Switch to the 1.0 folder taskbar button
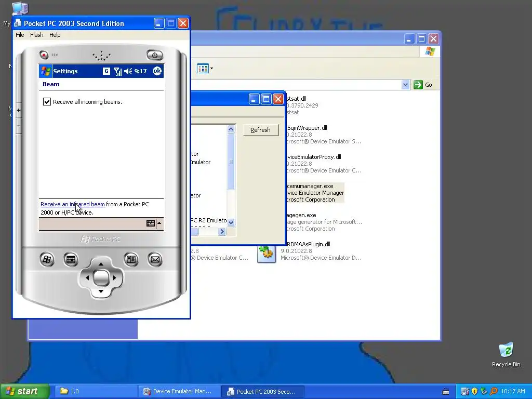 pyautogui.click(x=95, y=392)
